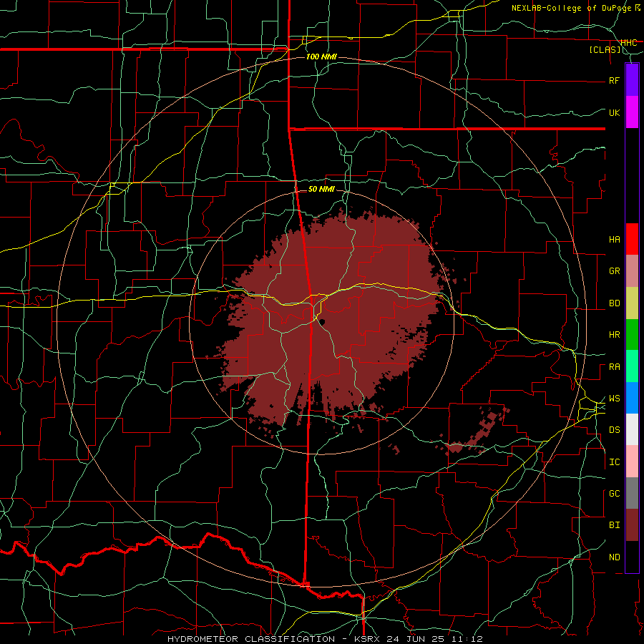This screenshot has width=644, height=644.
Task: Click the GC legend label
Action: (614, 494)
